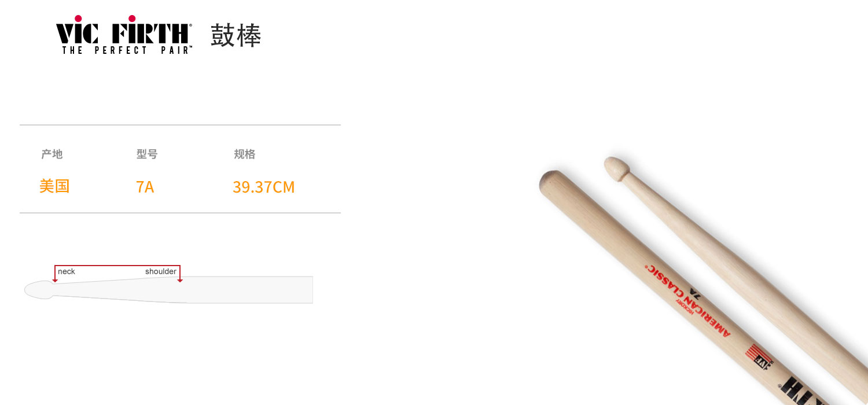Image resolution: width=868 pixels, height=405 pixels.
Task: Click the rounded butt end of left drumstick
Action: (x=551, y=182)
